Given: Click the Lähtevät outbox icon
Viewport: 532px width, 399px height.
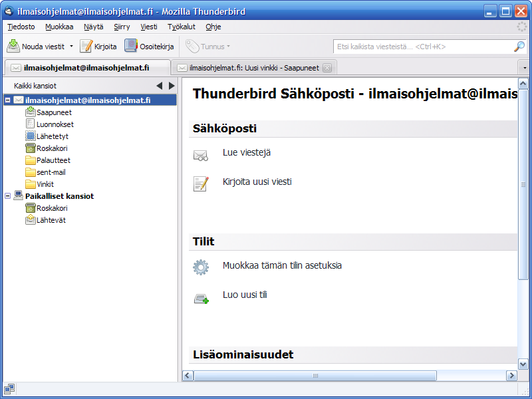Looking at the screenshot, I should (x=30, y=220).
